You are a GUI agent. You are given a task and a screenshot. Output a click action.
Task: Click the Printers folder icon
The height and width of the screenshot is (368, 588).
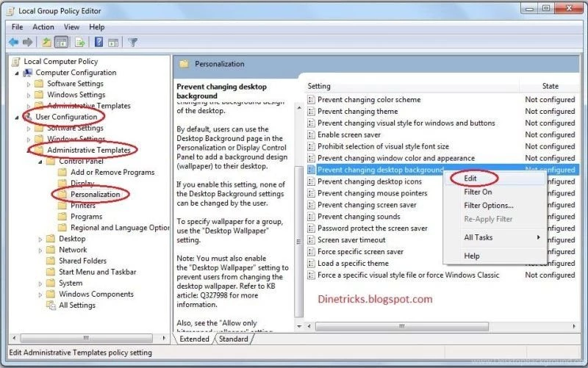coord(62,206)
